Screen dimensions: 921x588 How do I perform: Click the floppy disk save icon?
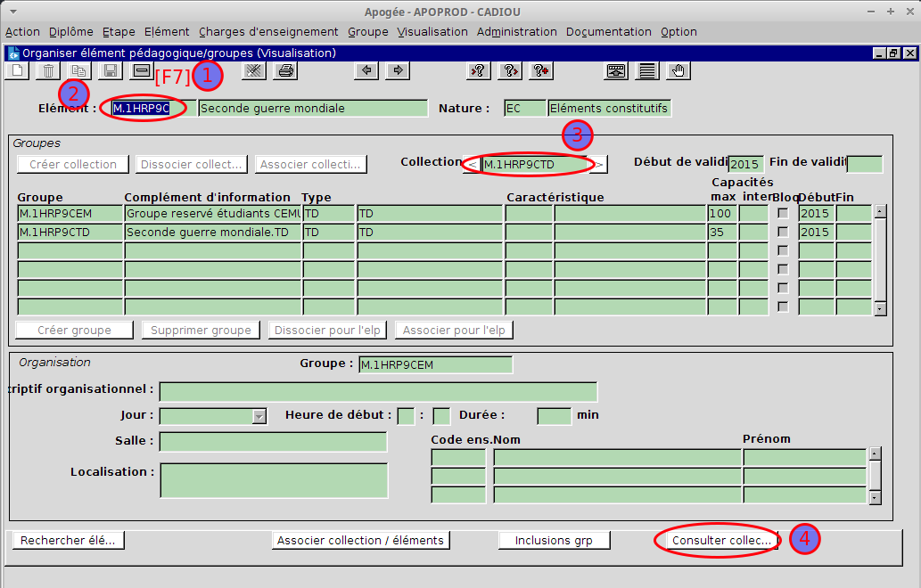click(x=111, y=71)
